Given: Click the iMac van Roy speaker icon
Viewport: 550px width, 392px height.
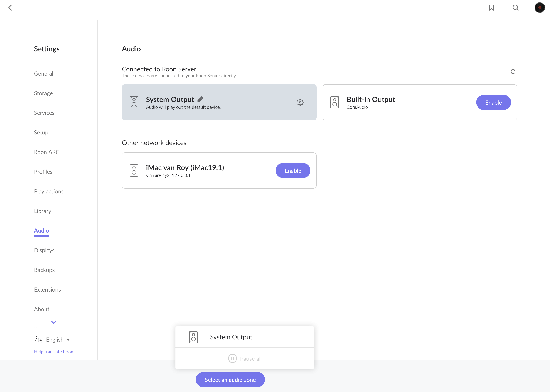Looking at the screenshot, I should pos(134,170).
